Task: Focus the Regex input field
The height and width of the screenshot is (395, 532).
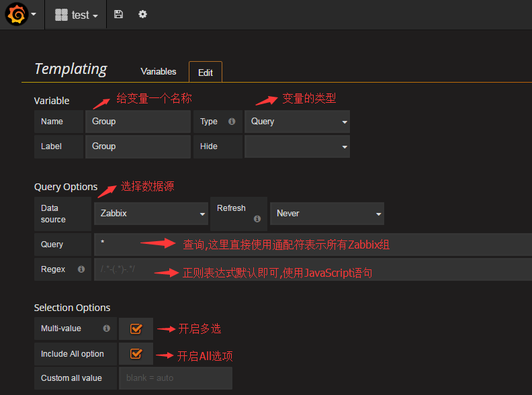Action: point(313,269)
